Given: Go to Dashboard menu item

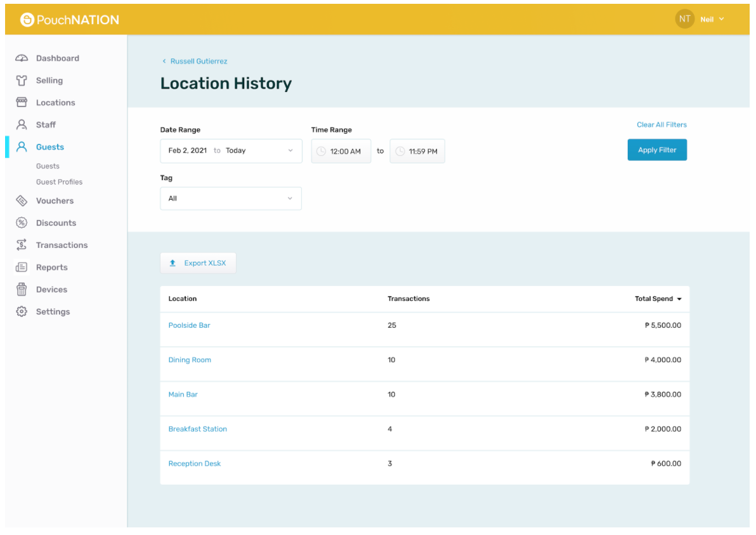Looking at the screenshot, I should coord(57,58).
